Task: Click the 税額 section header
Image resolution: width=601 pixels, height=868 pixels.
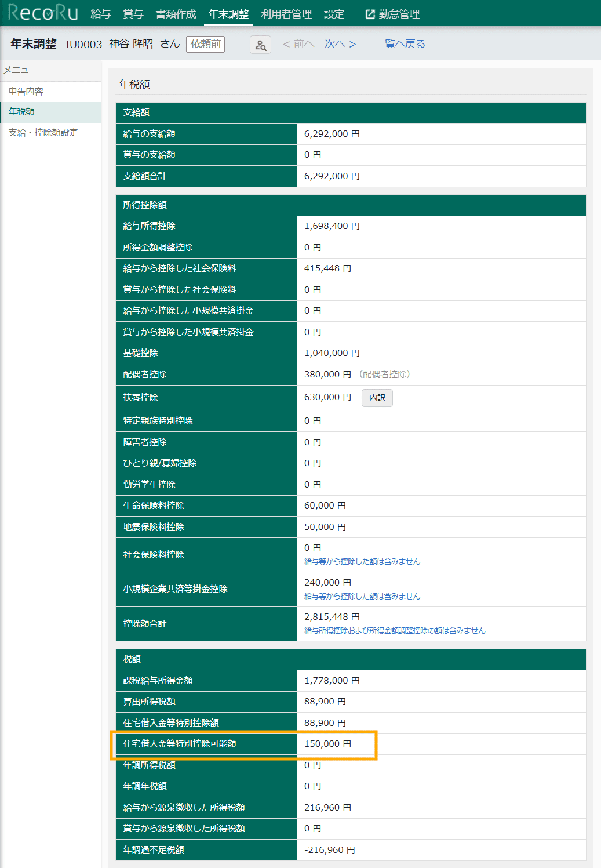Action: [351, 659]
